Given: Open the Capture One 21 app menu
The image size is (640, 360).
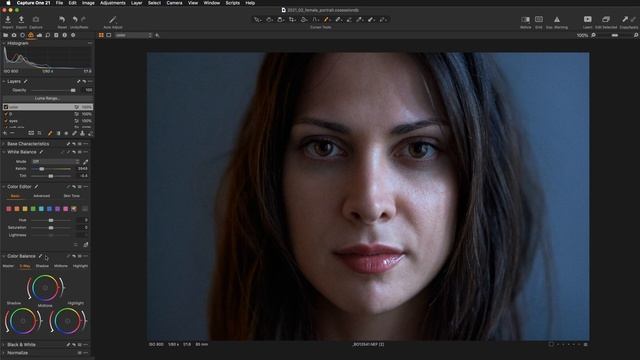Looking at the screenshot, I should click(x=33, y=3).
